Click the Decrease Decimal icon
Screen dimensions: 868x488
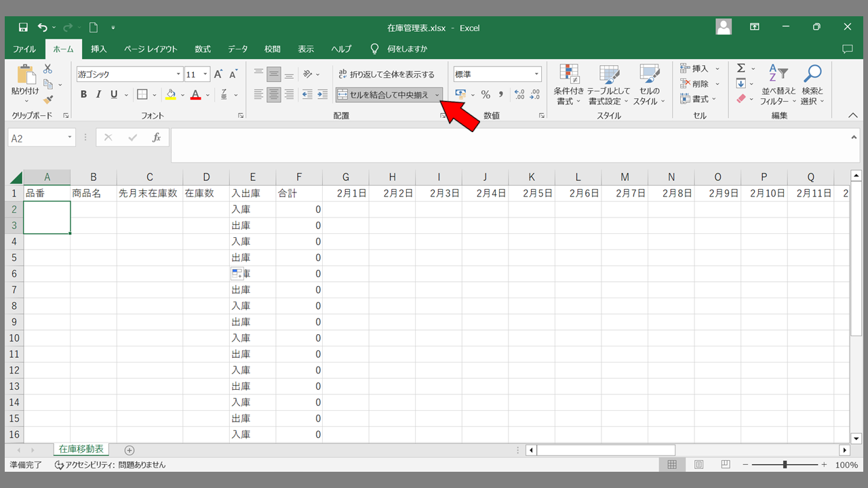535,95
